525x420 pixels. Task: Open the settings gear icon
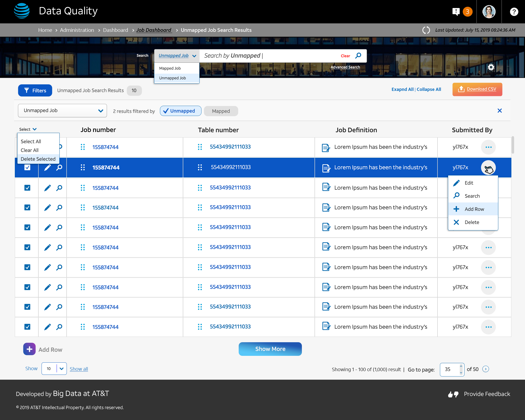click(491, 67)
